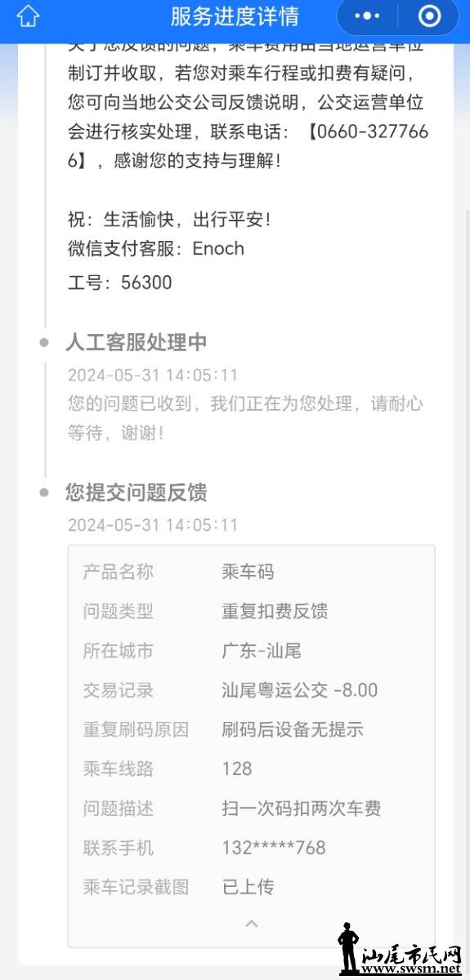Select the 人工客服处理中 timeline step
Screen dimensions: 470x980
click(x=137, y=342)
